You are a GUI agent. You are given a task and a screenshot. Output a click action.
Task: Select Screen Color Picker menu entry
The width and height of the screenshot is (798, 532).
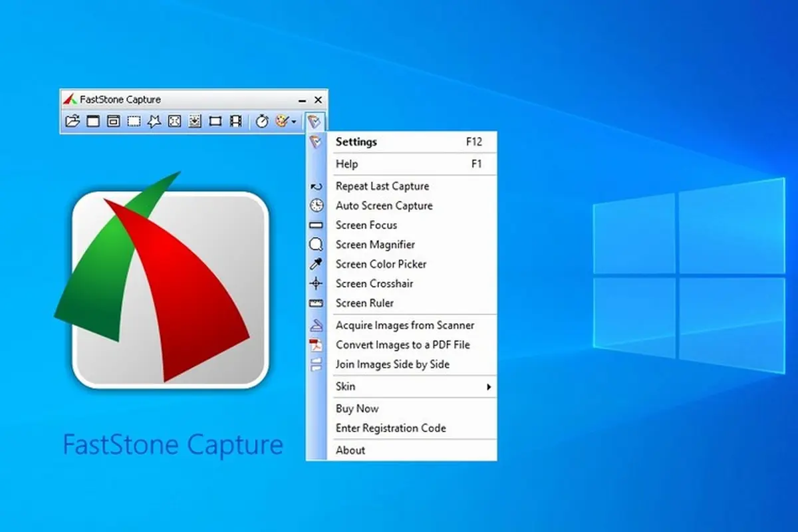[381, 264]
